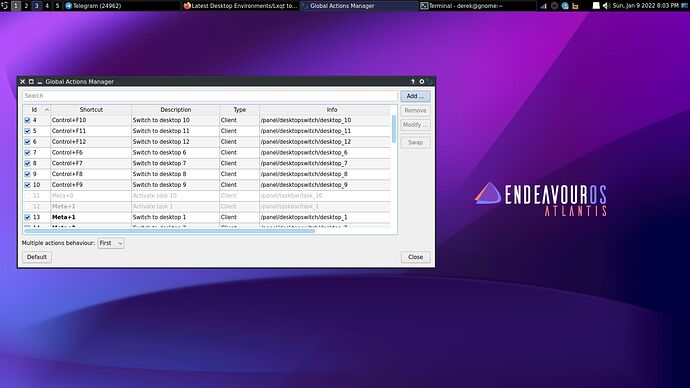This screenshot has width=690, height=388.
Task: Click the Modify ... button
Action: 415,125
